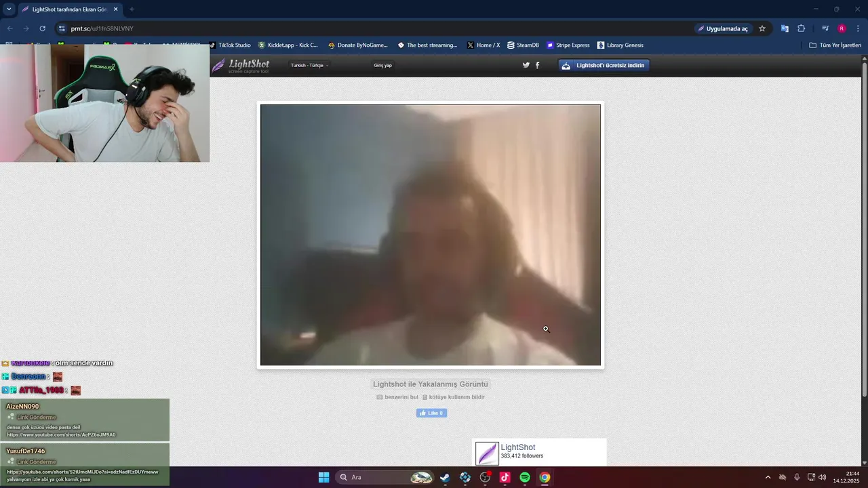
Task: Open the network tray icon
Action: pyautogui.click(x=811, y=477)
